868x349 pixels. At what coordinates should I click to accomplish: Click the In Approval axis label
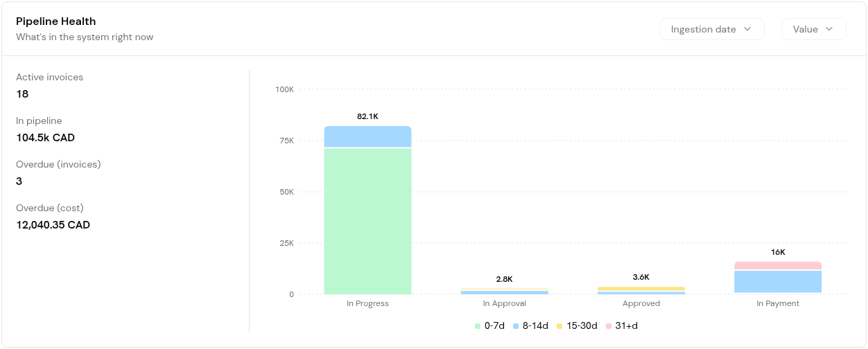pos(505,303)
